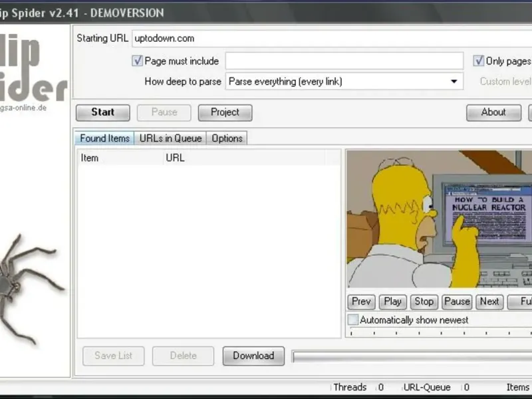Click the Stop playback button
Screen dimensions: 532x399
click(x=424, y=302)
